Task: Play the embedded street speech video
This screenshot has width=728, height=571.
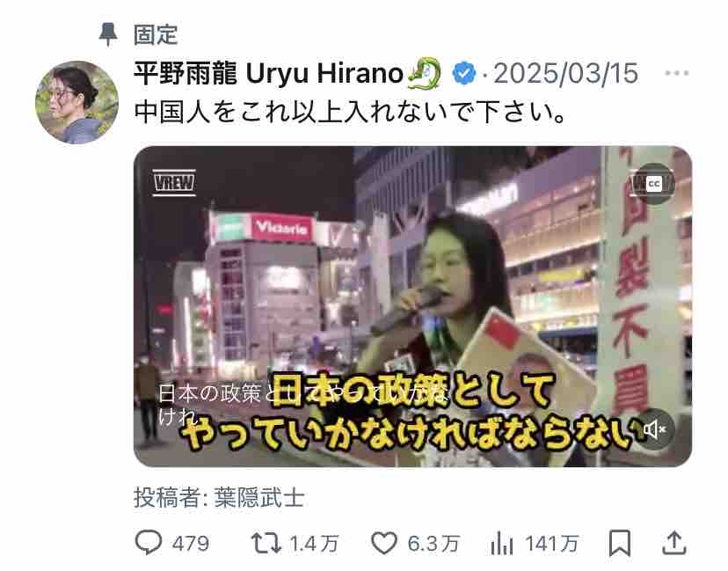Action: [412, 306]
